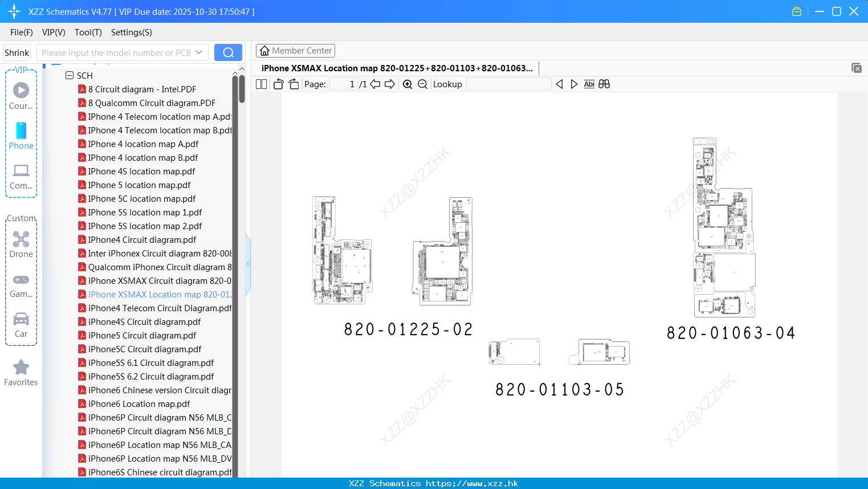868x489 pixels.
Task: Go to the previous page arrow
Action: (375, 84)
